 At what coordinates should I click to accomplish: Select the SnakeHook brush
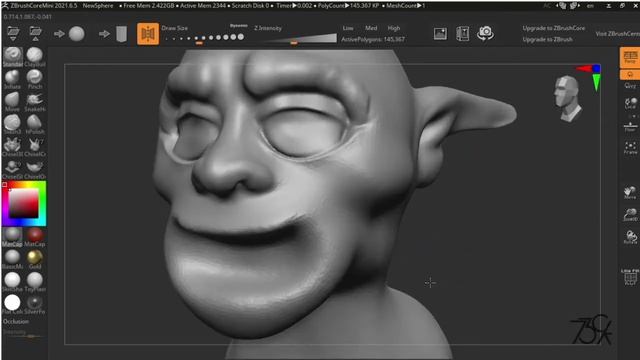35,102
